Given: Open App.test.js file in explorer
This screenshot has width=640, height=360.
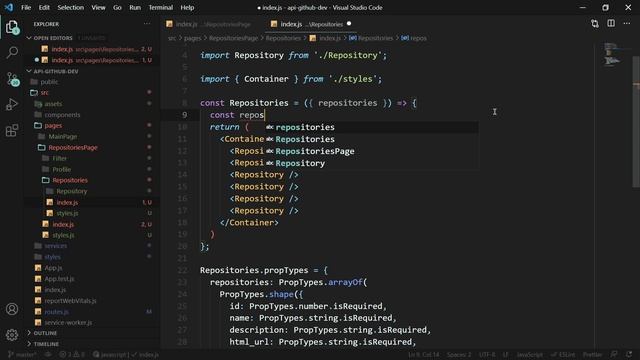Looking at the screenshot, I should coord(60,279).
